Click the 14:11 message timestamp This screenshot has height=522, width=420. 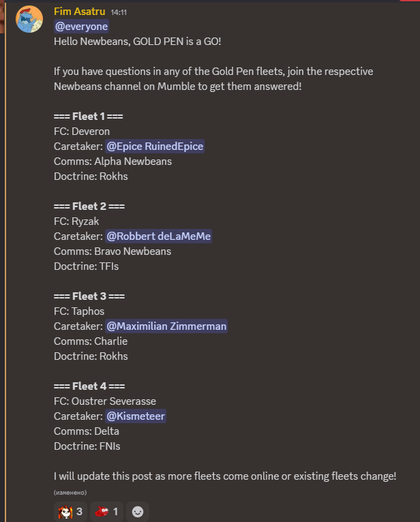[x=119, y=13]
